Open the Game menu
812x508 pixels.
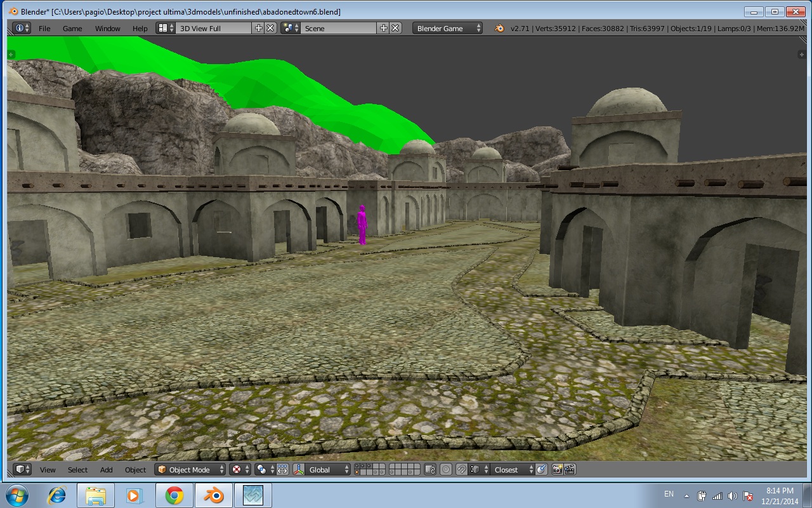(x=72, y=29)
